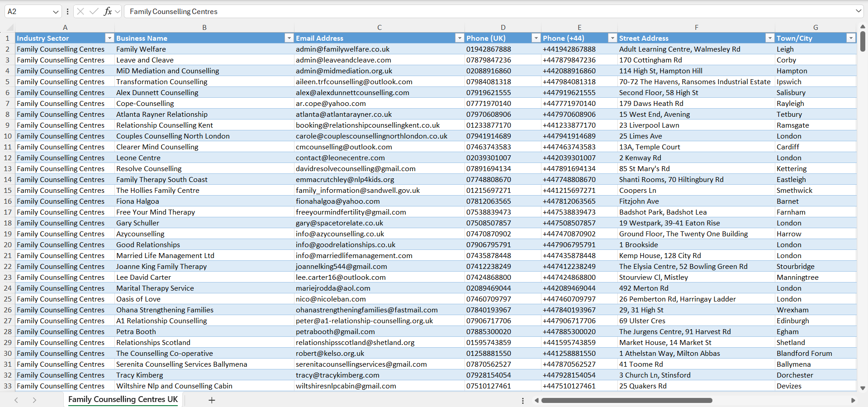The width and height of the screenshot is (868, 407).
Task: Select phone cell 07984081318
Action: pyautogui.click(x=503, y=81)
